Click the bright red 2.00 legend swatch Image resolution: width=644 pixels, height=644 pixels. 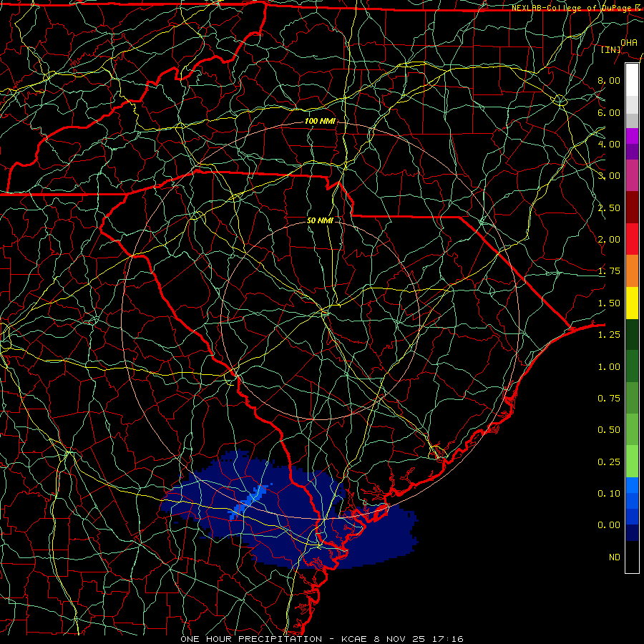click(632, 239)
